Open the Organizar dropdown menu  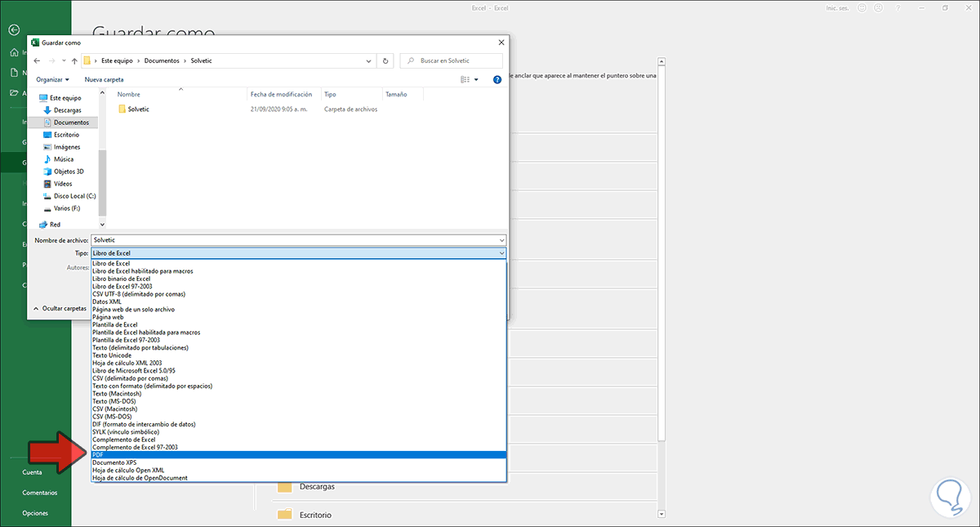[x=52, y=79]
